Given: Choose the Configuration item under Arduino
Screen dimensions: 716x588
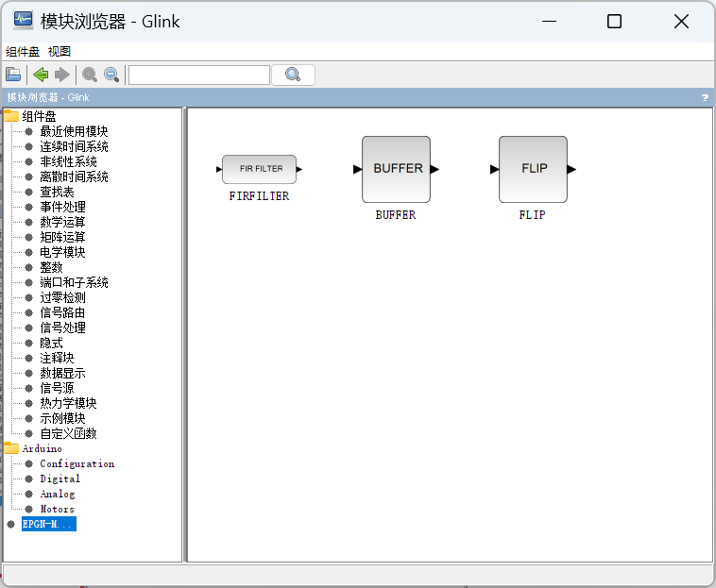Looking at the screenshot, I should coord(77,463).
